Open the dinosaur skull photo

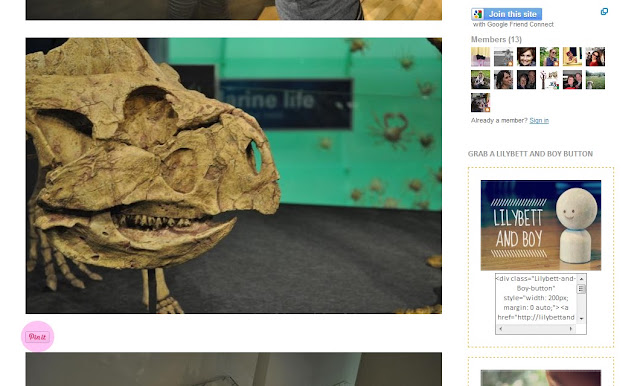click(x=233, y=176)
